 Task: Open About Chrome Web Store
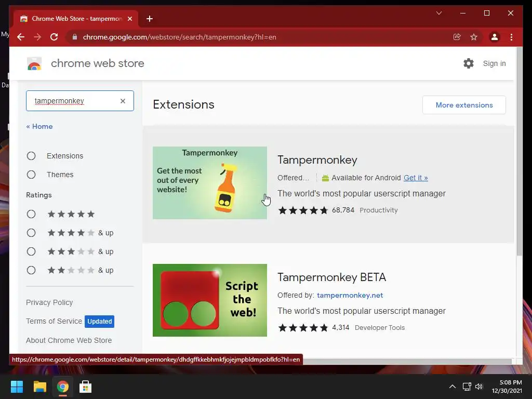coord(69,340)
